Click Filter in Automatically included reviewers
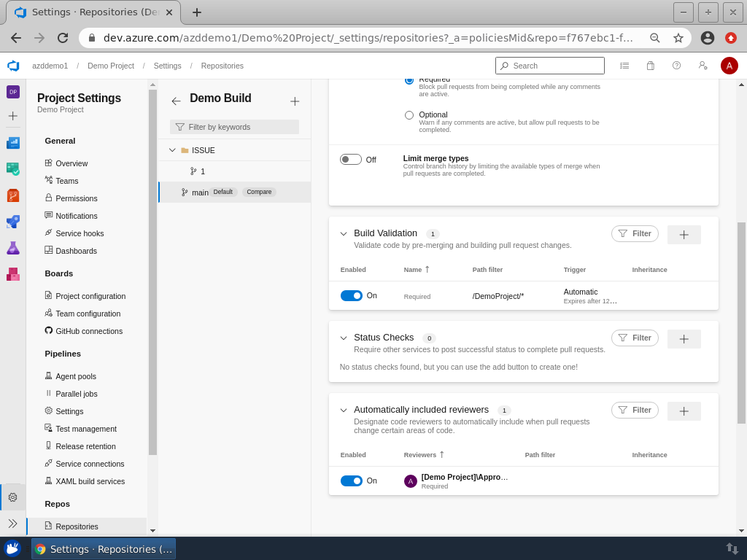Screen dimensions: 747x560 pyautogui.click(x=635, y=410)
